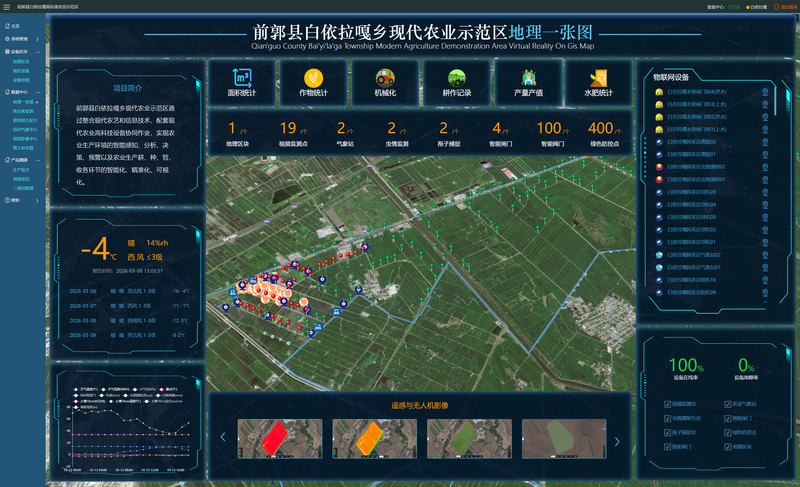Viewport: 800px width, 487px height.
Task: Click the yellow gate icon of the 004 device row
Action: coord(659,92)
